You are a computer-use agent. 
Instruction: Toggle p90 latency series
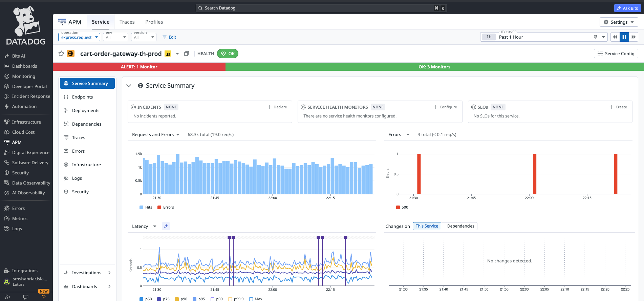point(181,299)
